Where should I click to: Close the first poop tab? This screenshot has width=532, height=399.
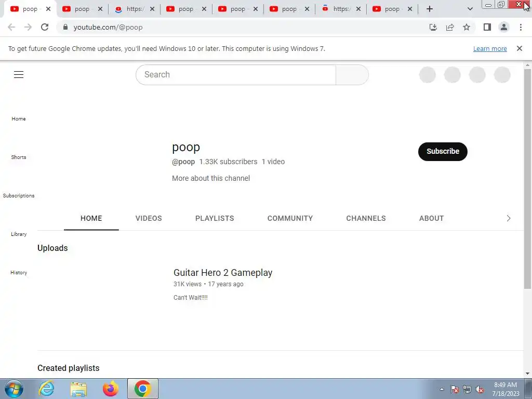pos(48,9)
